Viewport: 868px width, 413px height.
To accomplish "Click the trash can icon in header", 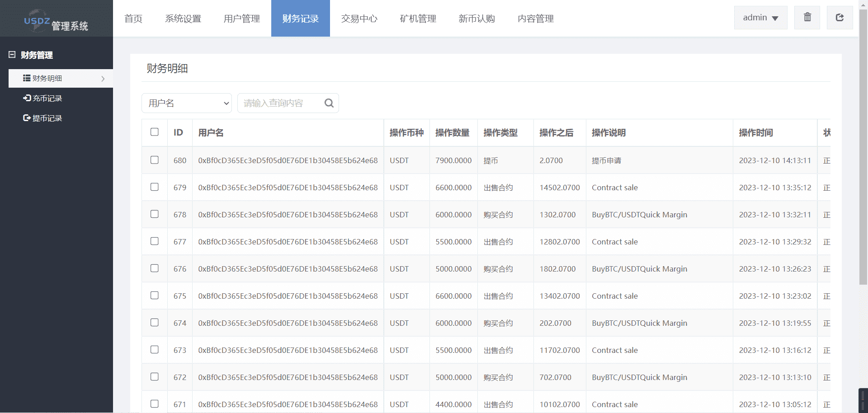I will tap(807, 18).
